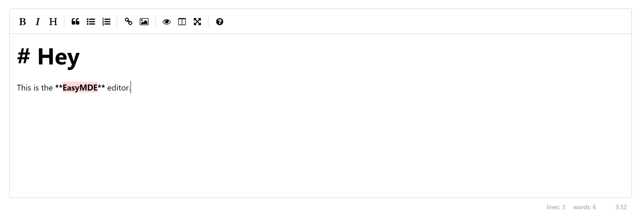Click 'This is the' text at line start

(35, 88)
